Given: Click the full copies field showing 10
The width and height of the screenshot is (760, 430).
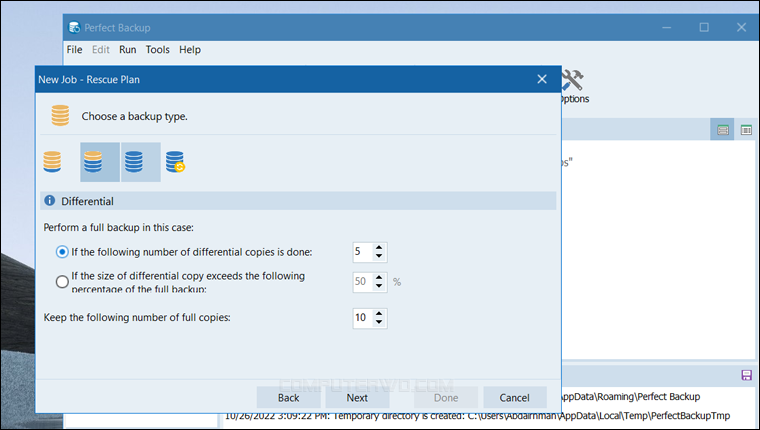Looking at the screenshot, I should [x=363, y=318].
